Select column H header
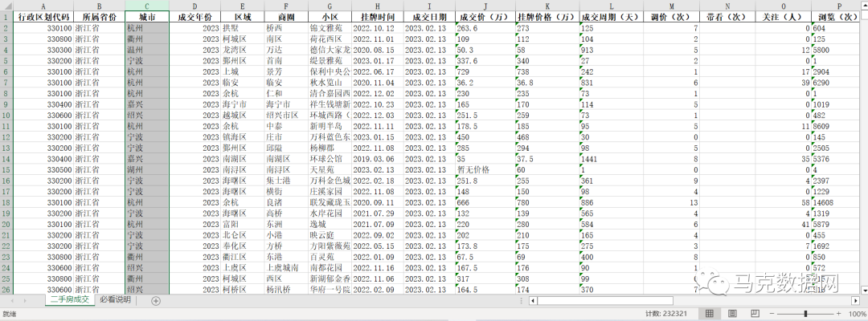The image size is (868, 321). 378,5
